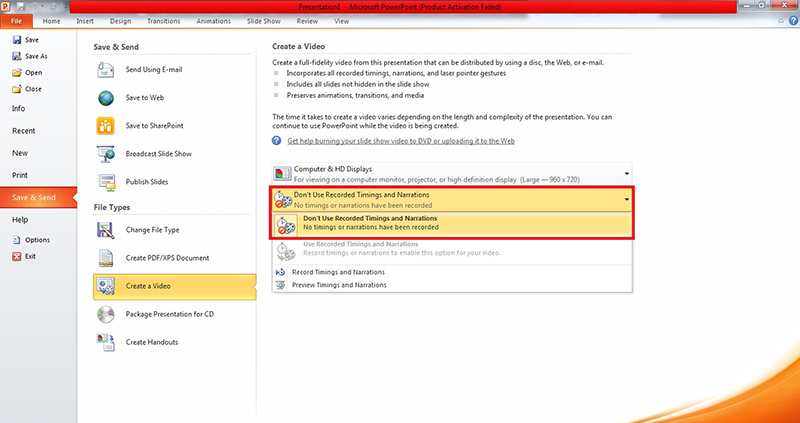Switch to the Slide Show ribbon tab
The height and width of the screenshot is (423, 800).
pyautogui.click(x=262, y=21)
